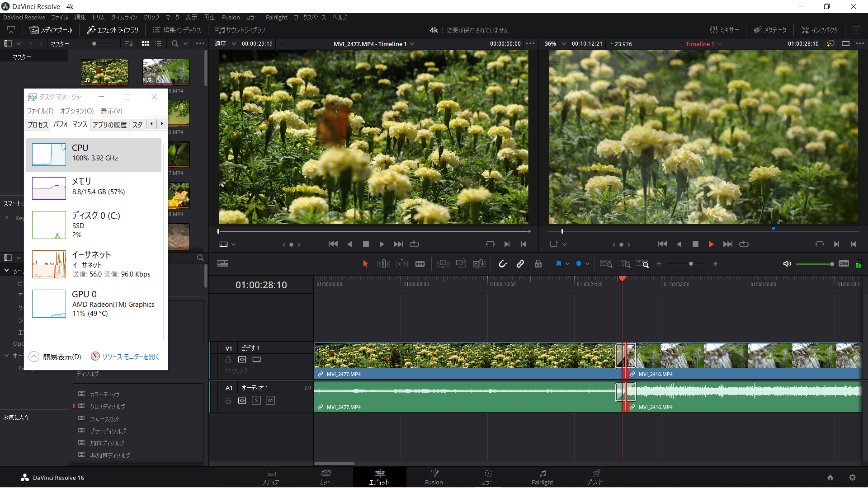
Task: Select the blade edit mode tool
Action: pyautogui.click(x=420, y=264)
